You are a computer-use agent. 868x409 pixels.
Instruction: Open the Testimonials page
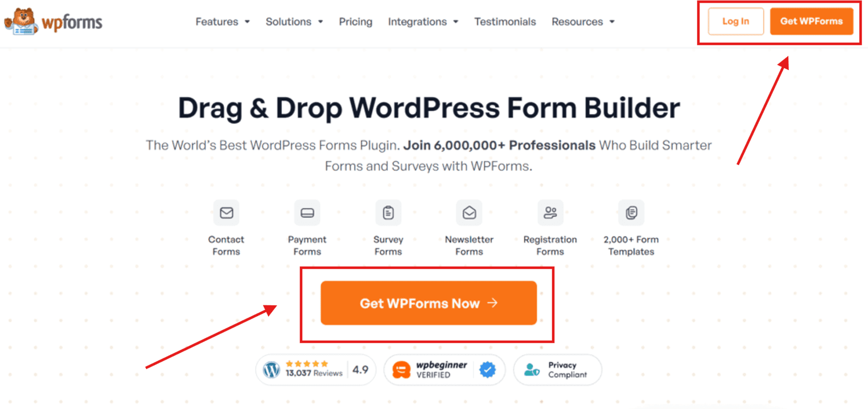point(505,22)
